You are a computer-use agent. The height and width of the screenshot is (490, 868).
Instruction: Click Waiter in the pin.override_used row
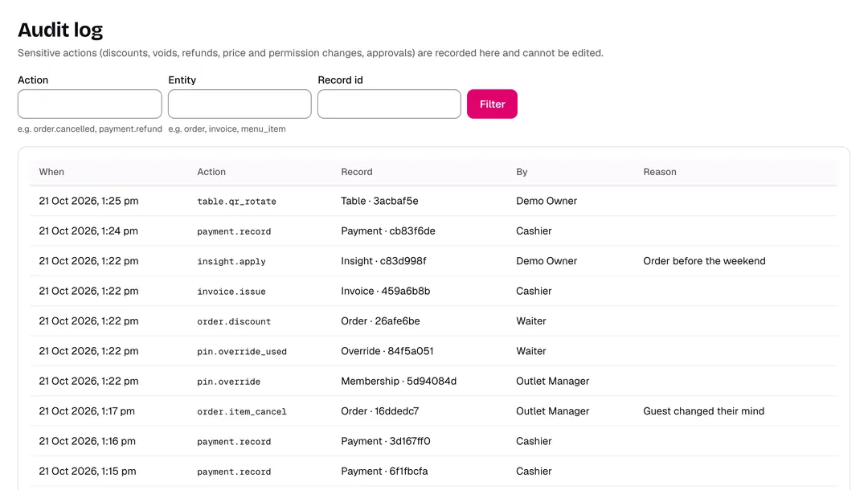[531, 351]
